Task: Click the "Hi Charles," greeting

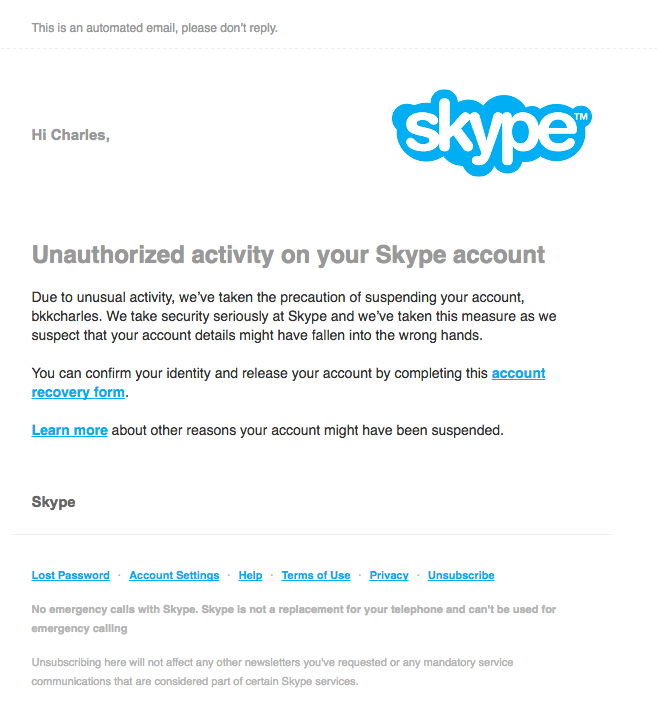Action: [70, 135]
